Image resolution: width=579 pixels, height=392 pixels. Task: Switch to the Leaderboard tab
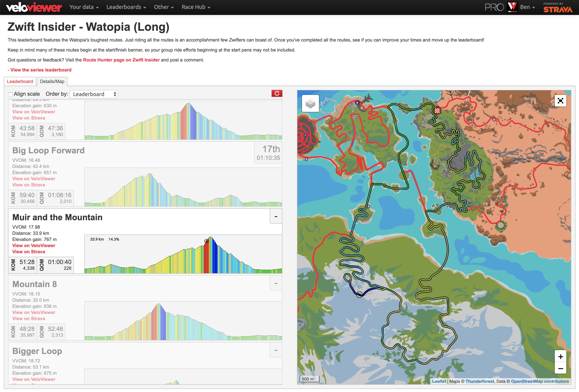[x=20, y=81]
